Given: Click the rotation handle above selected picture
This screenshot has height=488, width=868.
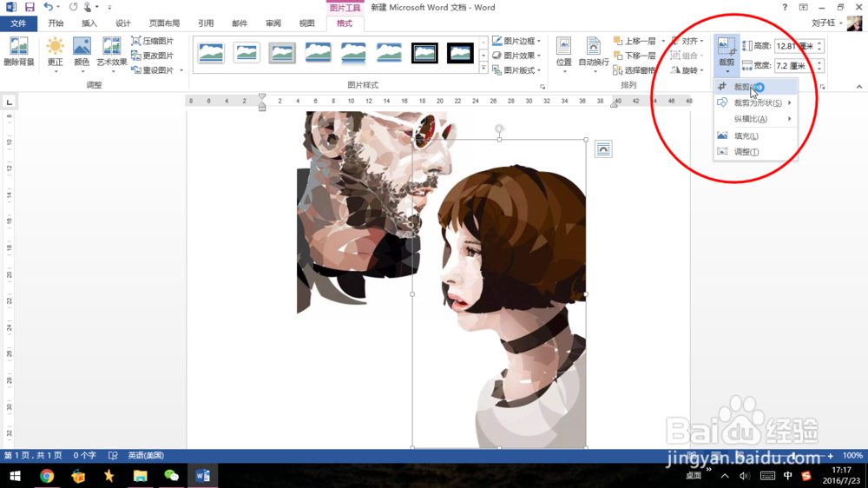Looking at the screenshot, I should point(499,129).
